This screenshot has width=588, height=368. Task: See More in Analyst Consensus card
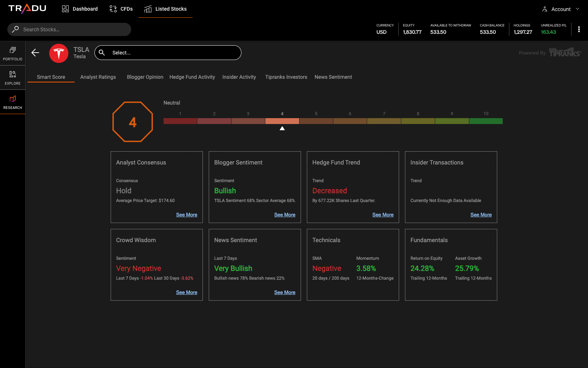pyautogui.click(x=187, y=215)
